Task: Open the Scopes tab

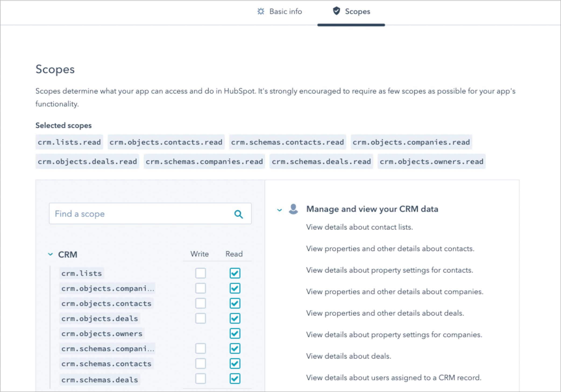Action: click(351, 12)
